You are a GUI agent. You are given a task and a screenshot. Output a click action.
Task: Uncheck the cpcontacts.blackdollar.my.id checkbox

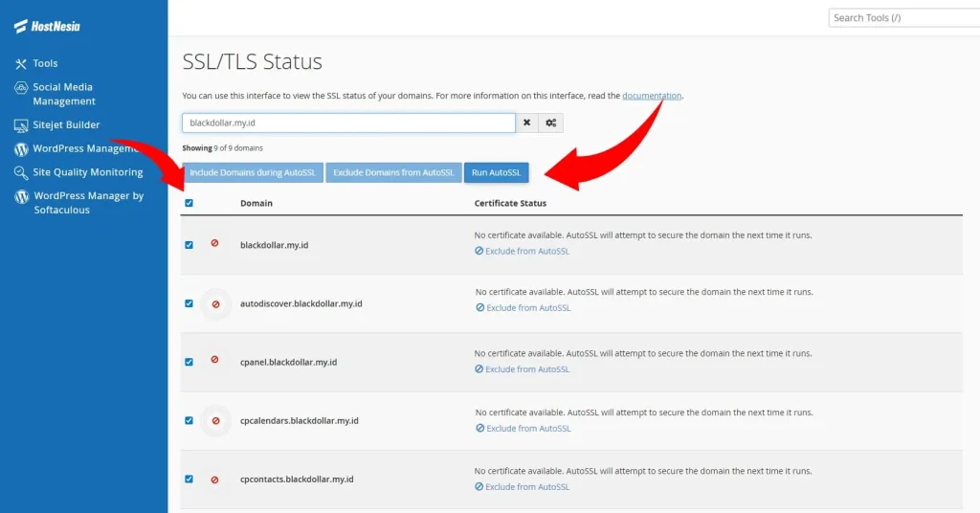click(189, 480)
